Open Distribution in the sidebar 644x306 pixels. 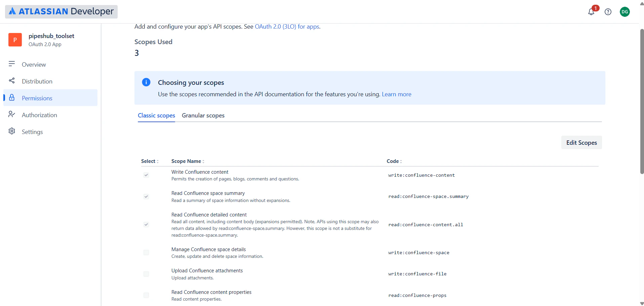[50, 81]
